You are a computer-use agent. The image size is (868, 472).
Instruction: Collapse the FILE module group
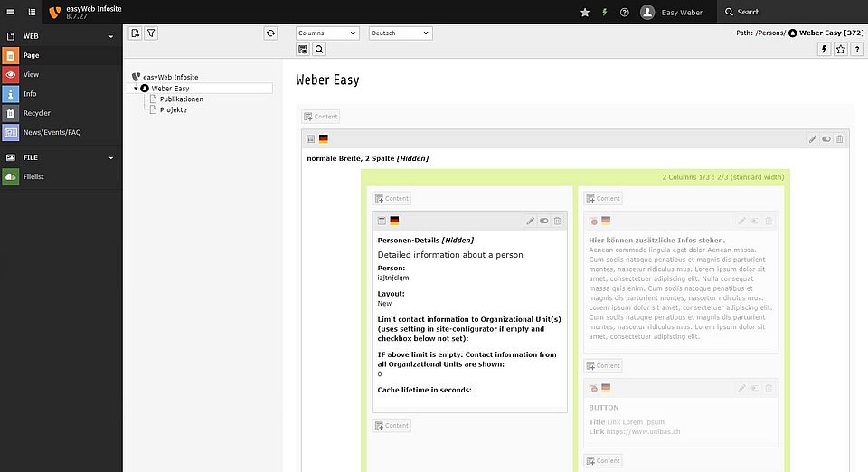[110, 157]
